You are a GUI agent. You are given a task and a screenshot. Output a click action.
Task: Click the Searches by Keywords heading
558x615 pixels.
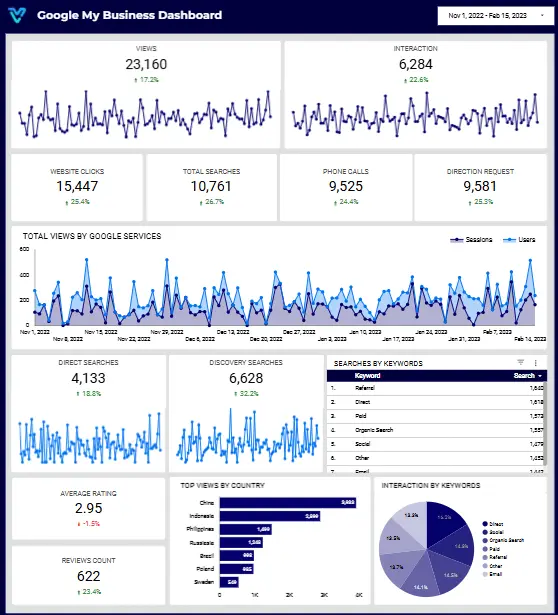click(x=378, y=364)
